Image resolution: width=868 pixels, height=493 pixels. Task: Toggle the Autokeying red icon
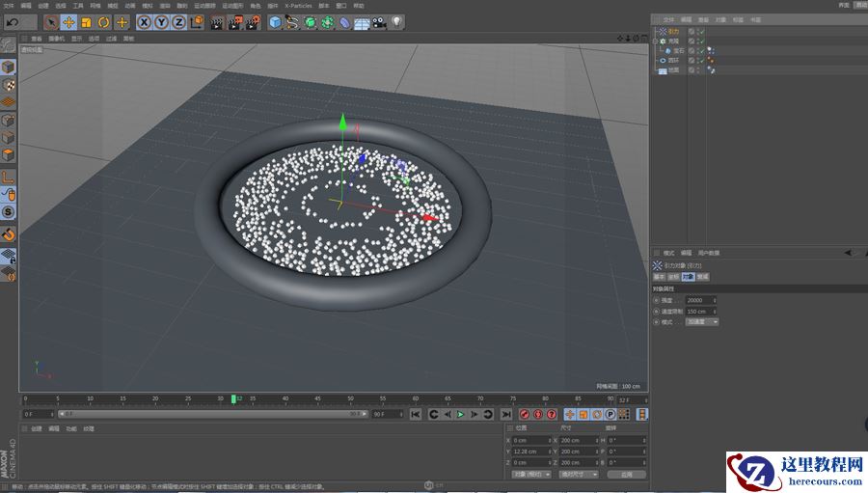pos(538,414)
